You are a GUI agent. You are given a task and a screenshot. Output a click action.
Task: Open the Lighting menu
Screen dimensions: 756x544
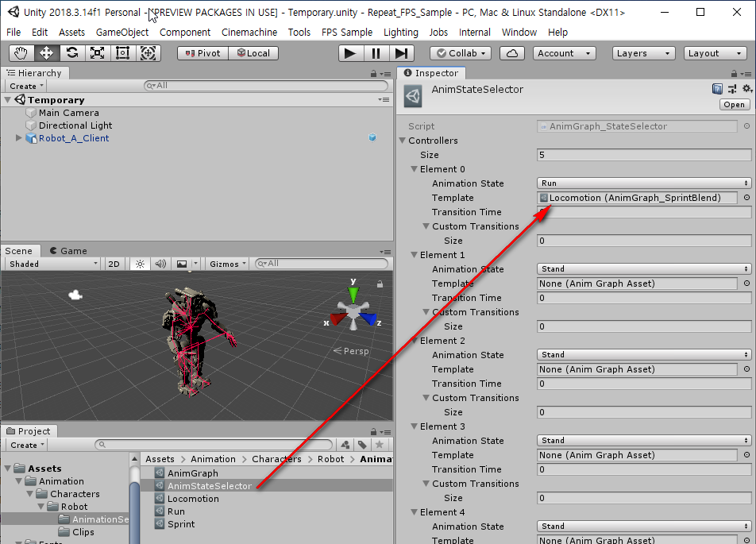(401, 33)
